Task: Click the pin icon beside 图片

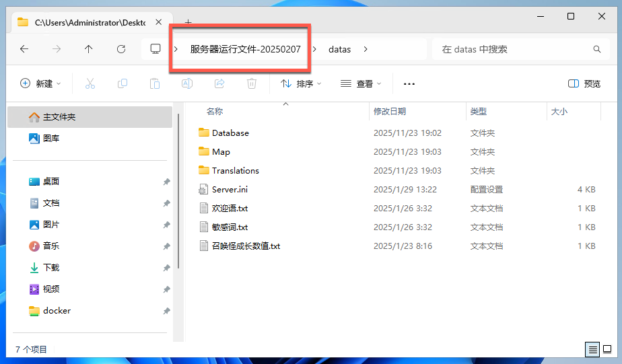Action: point(167,225)
